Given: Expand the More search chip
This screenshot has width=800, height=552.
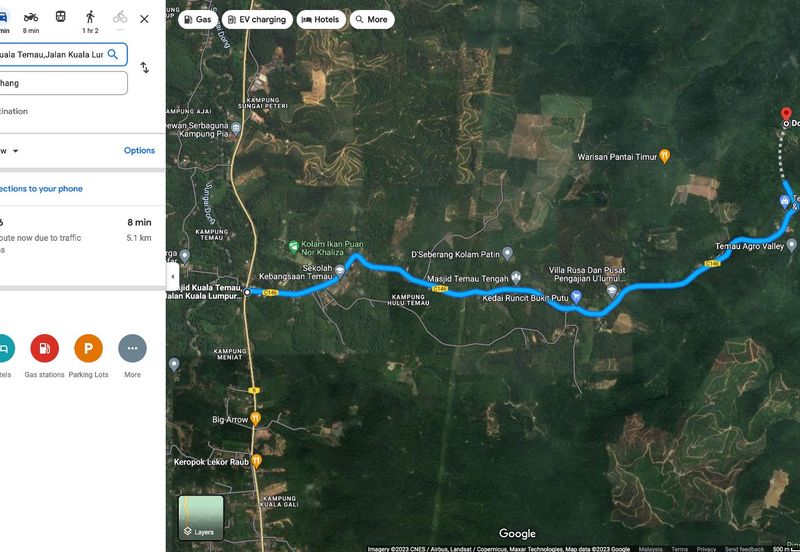Looking at the screenshot, I should (x=372, y=19).
